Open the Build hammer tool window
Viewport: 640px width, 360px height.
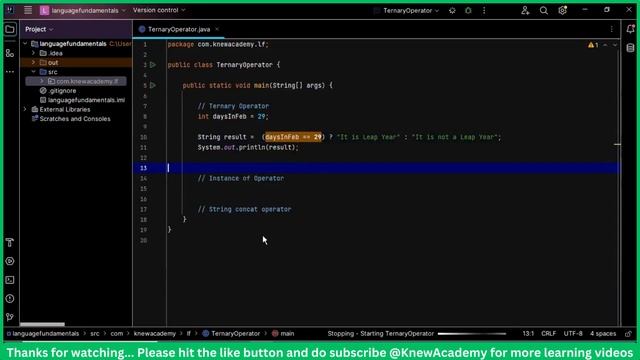pos(10,242)
